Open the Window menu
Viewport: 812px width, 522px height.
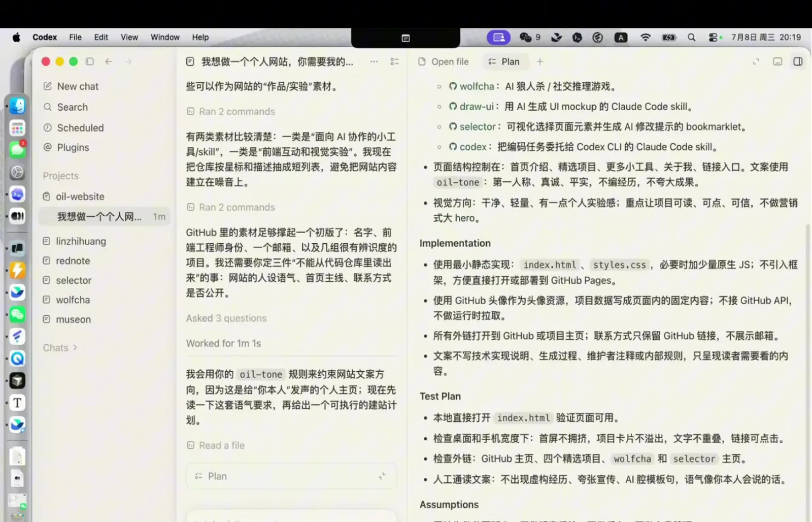165,37
